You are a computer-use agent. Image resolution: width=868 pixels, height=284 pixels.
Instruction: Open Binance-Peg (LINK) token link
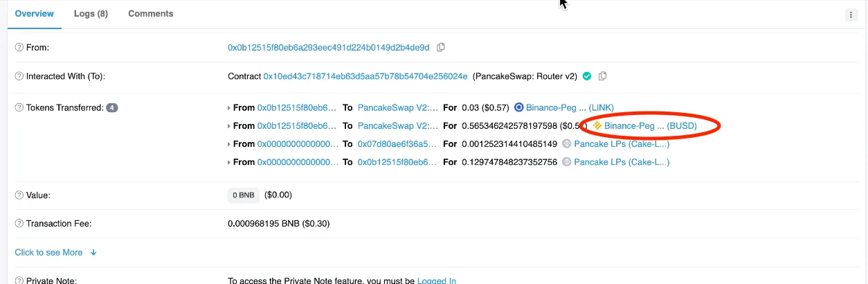pos(570,108)
